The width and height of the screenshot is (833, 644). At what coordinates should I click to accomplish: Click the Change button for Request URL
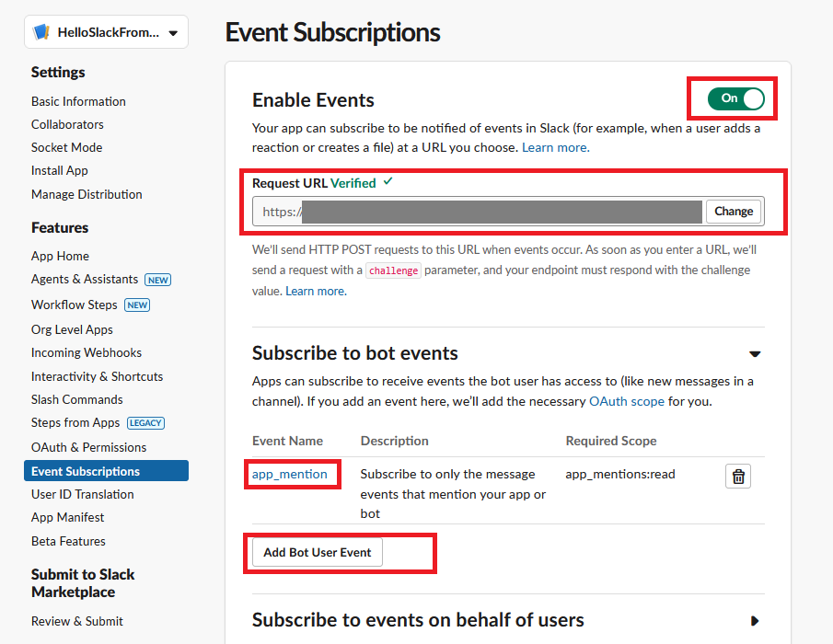pyautogui.click(x=733, y=212)
